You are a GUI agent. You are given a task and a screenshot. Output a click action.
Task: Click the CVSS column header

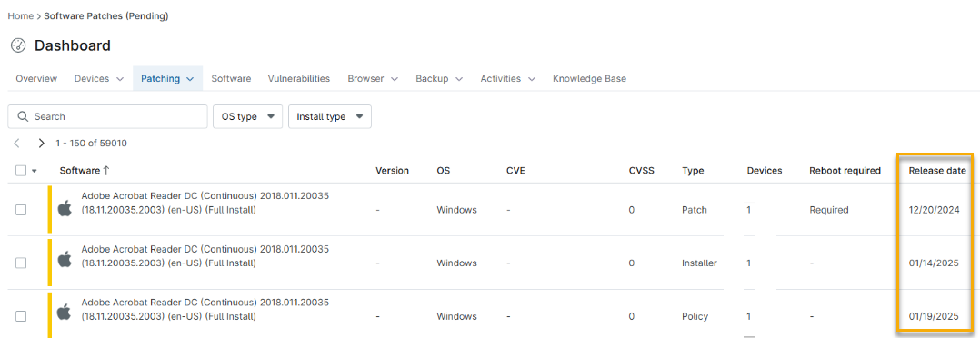641,171
